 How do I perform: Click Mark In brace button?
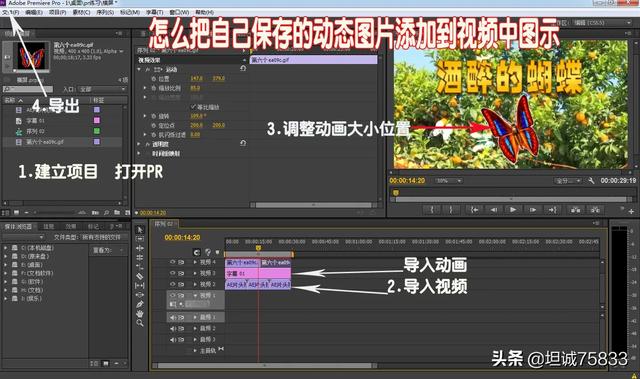click(x=431, y=210)
